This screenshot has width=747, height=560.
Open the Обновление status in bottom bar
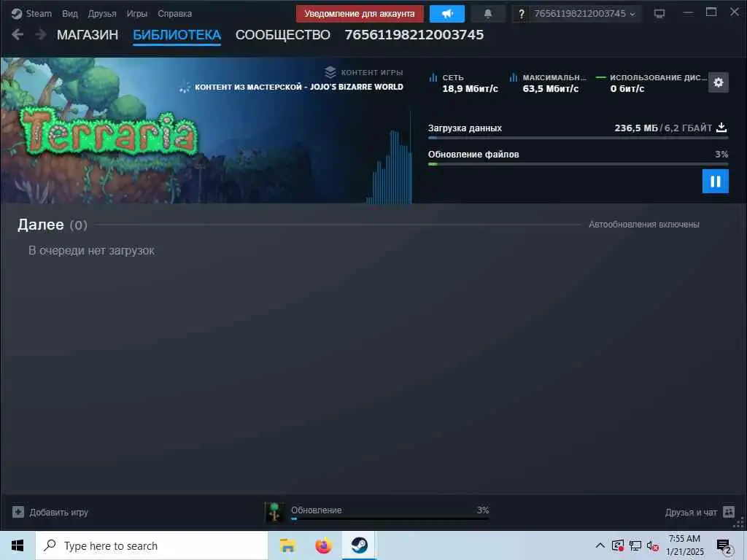click(317, 510)
